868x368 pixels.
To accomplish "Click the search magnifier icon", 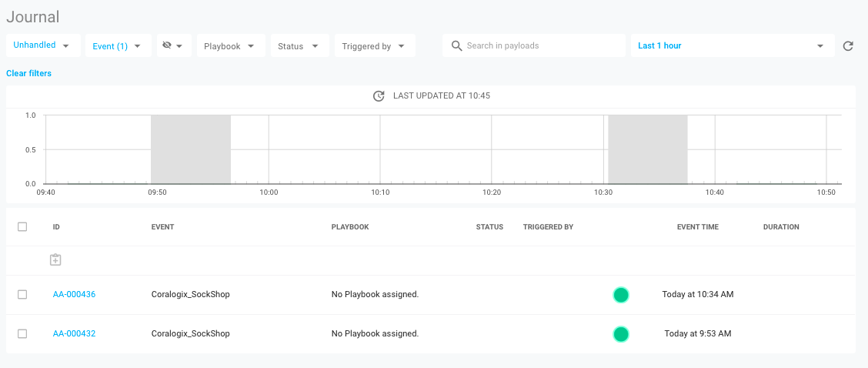I will point(456,46).
